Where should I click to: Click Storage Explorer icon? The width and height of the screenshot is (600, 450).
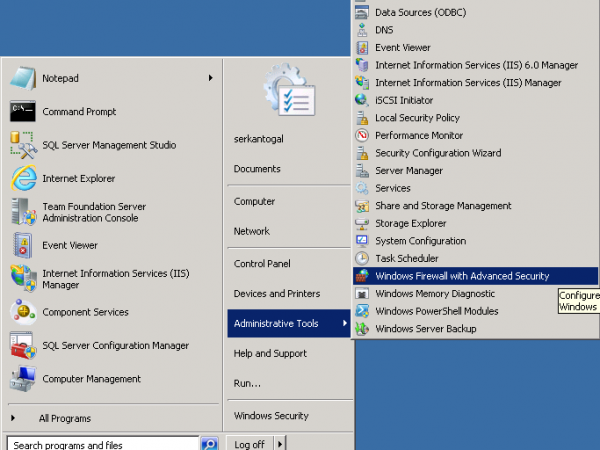tap(362, 223)
